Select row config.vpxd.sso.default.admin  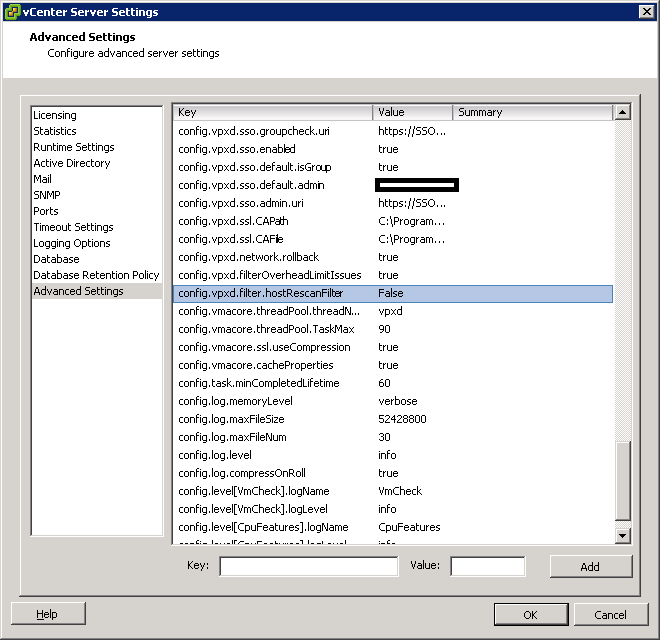coord(393,186)
